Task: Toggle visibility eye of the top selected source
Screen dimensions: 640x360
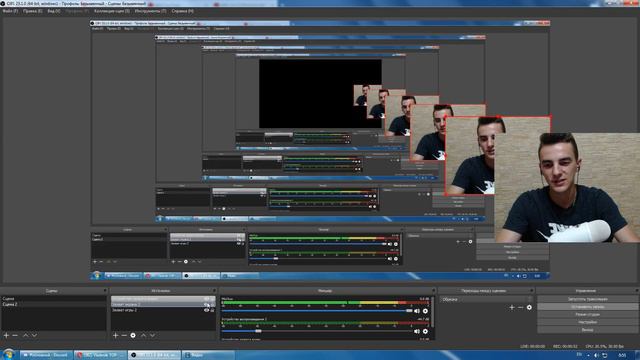Action: point(207,299)
